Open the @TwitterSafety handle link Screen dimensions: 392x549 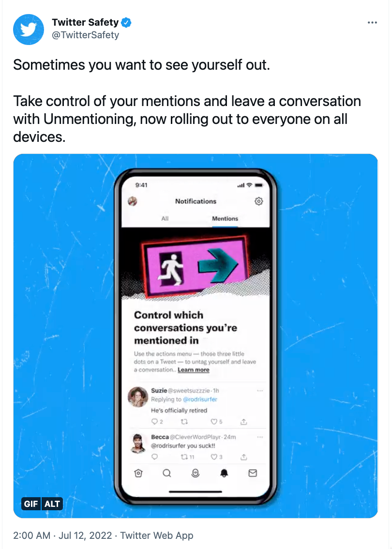pos(85,35)
